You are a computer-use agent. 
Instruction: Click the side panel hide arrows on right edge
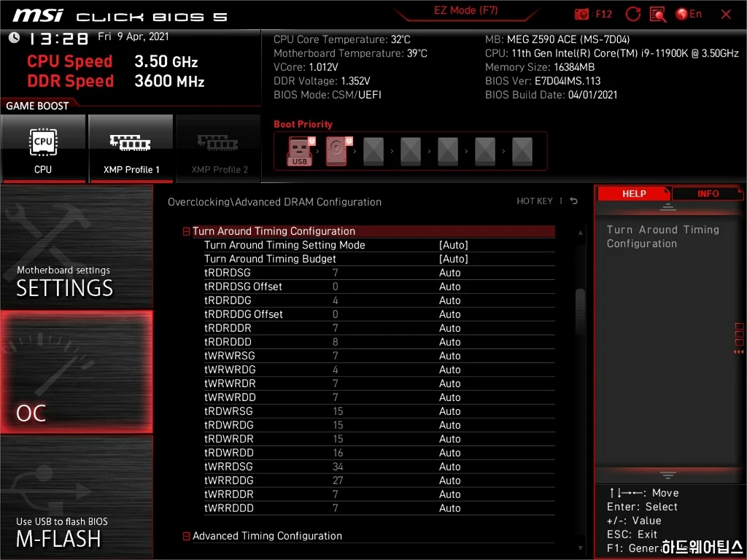(738, 352)
